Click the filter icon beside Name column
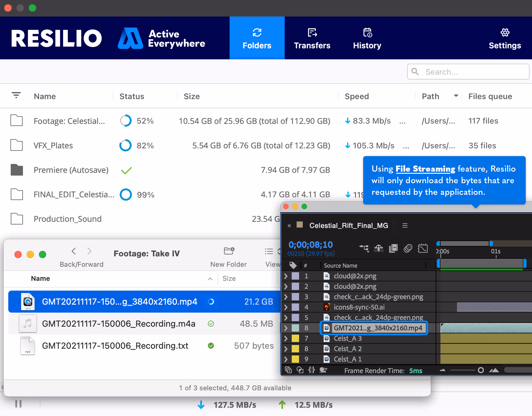The width and height of the screenshot is (532, 416). tap(16, 95)
